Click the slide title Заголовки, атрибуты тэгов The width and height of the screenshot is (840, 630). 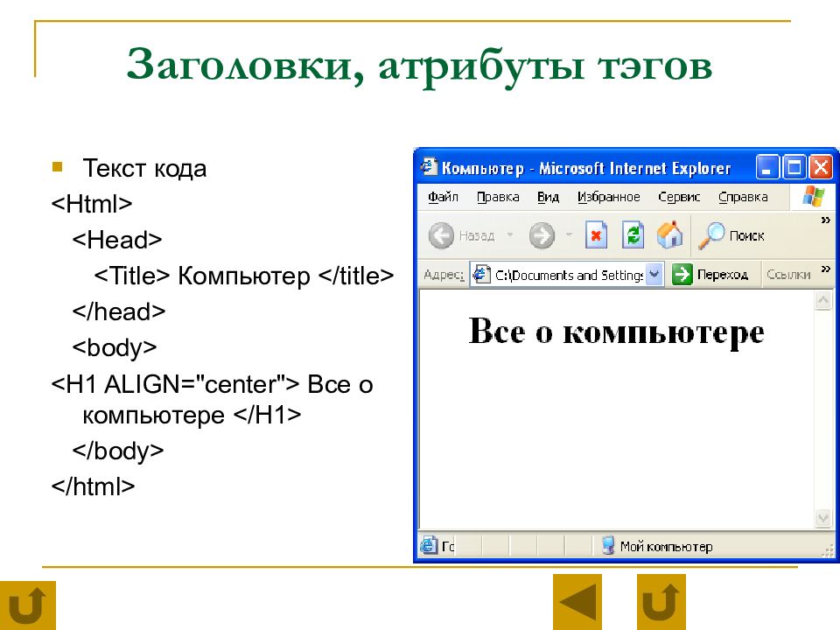[x=419, y=67]
